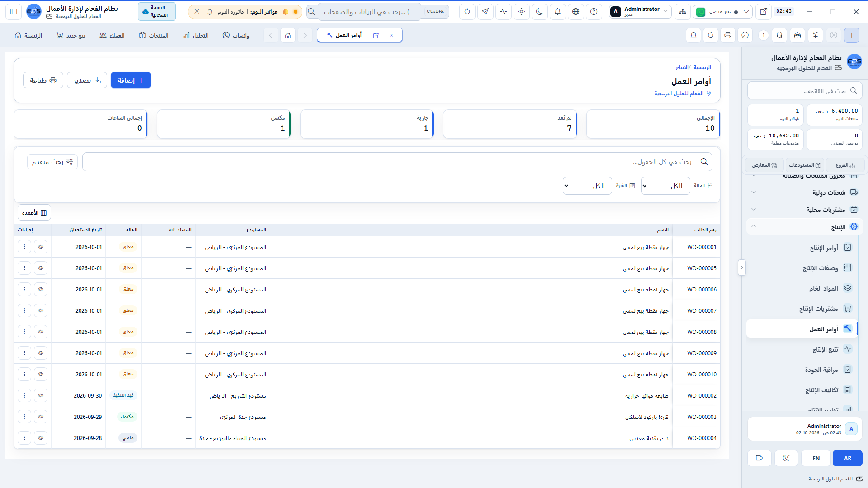Click the globe language icon
The height and width of the screenshot is (488, 868).
pyautogui.click(x=576, y=12)
